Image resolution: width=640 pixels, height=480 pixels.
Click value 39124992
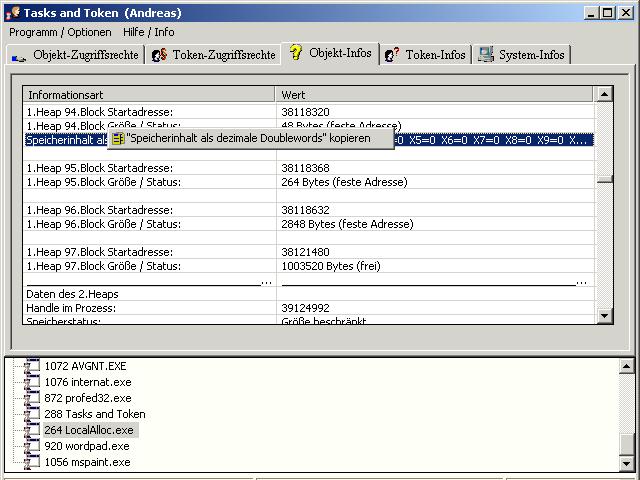tap(305, 308)
